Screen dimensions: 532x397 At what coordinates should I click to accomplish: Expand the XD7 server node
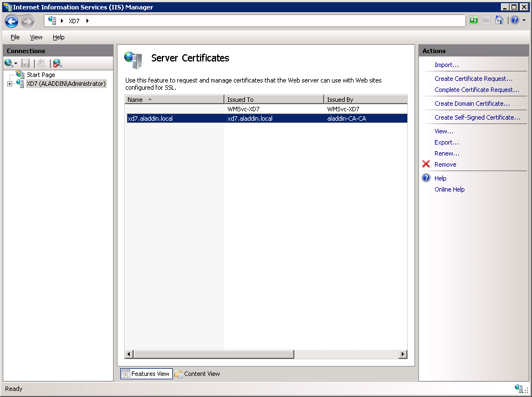click(9, 84)
